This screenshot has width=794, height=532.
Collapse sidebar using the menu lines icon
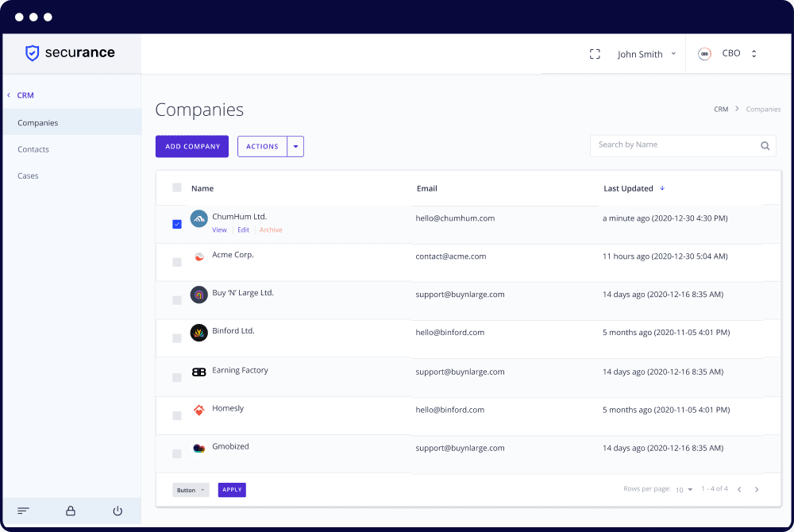[x=23, y=511]
